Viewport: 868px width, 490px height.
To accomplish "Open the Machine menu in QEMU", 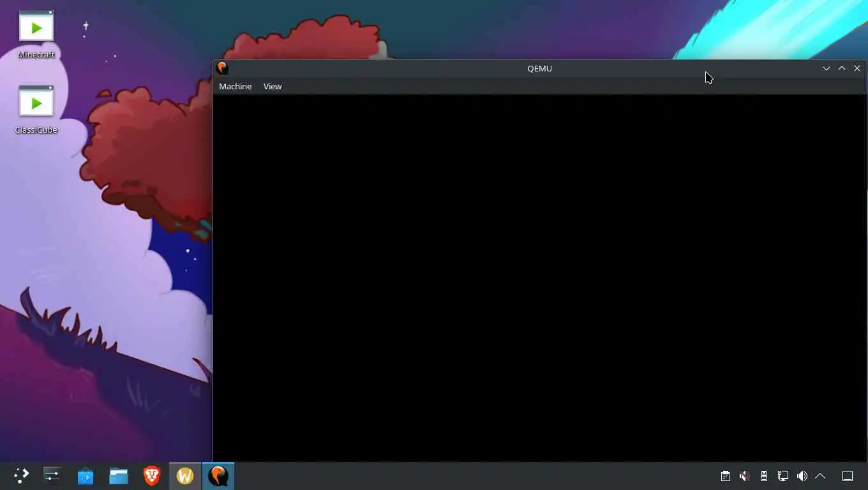I will pyautogui.click(x=235, y=86).
